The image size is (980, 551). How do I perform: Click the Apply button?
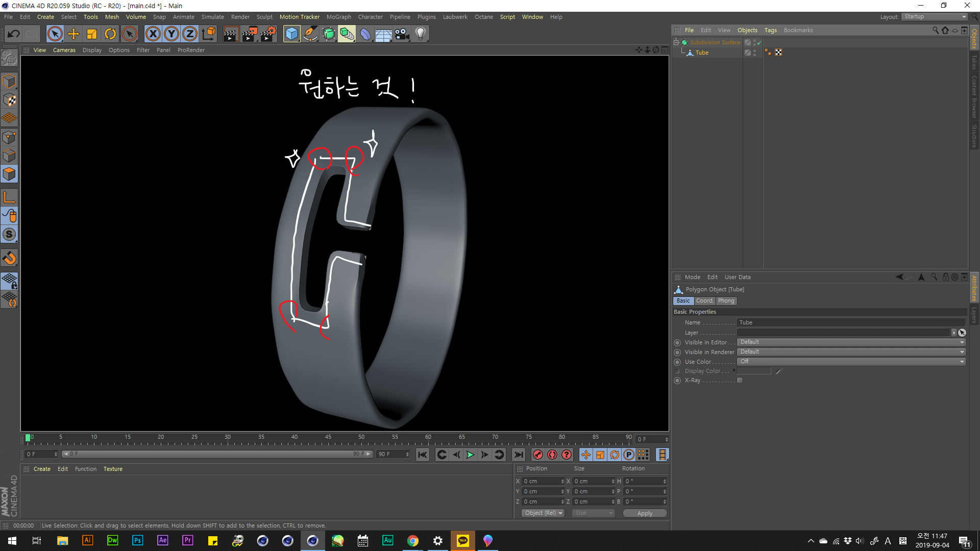pyautogui.click(x=645, y=513)
